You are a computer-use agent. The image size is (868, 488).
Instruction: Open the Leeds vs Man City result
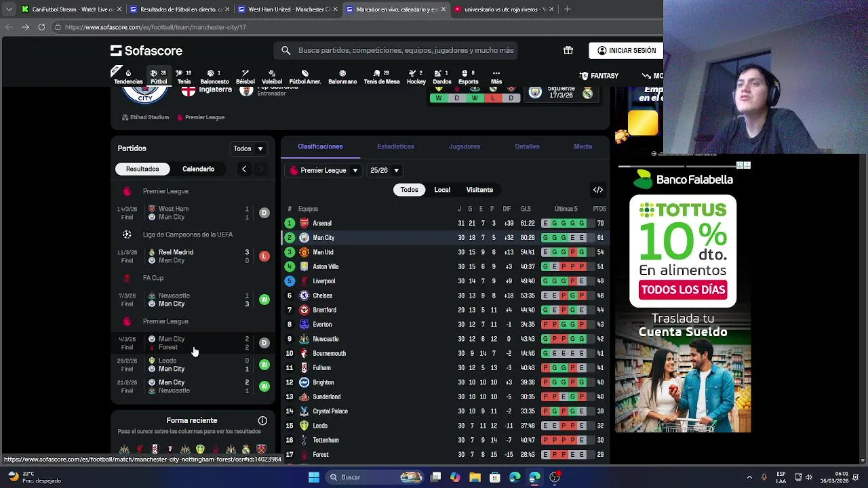click(193, 365)
